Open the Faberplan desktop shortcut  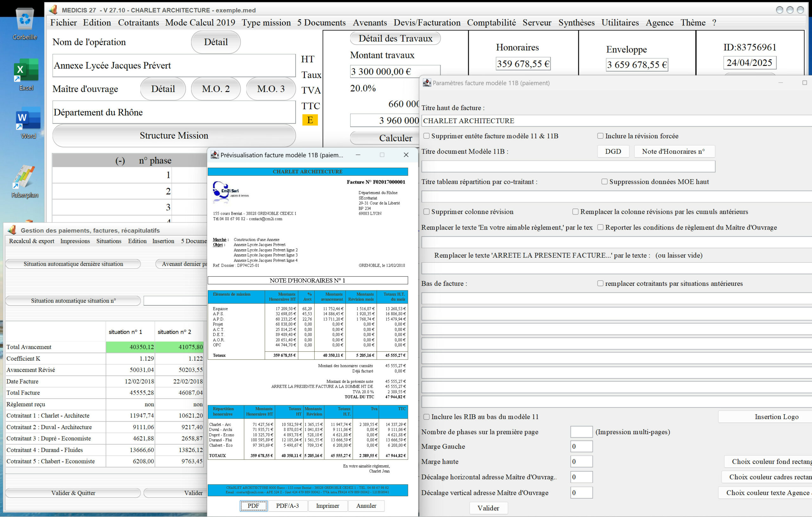(25, 181)
